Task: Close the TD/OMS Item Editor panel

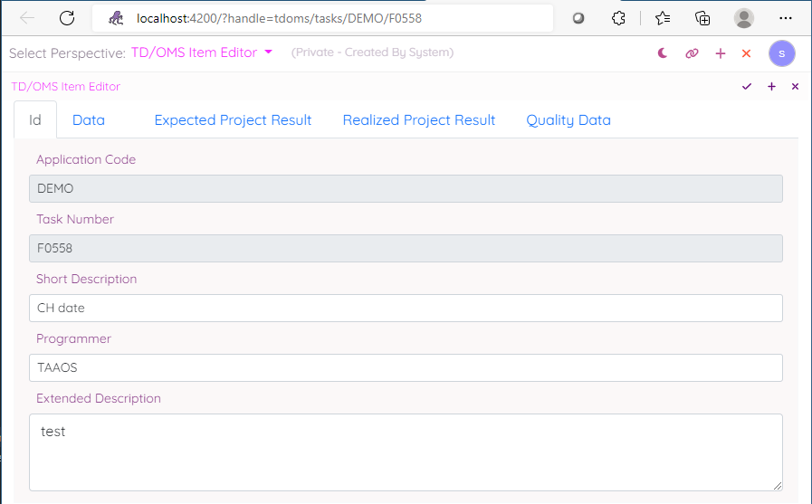Action: 796,87
